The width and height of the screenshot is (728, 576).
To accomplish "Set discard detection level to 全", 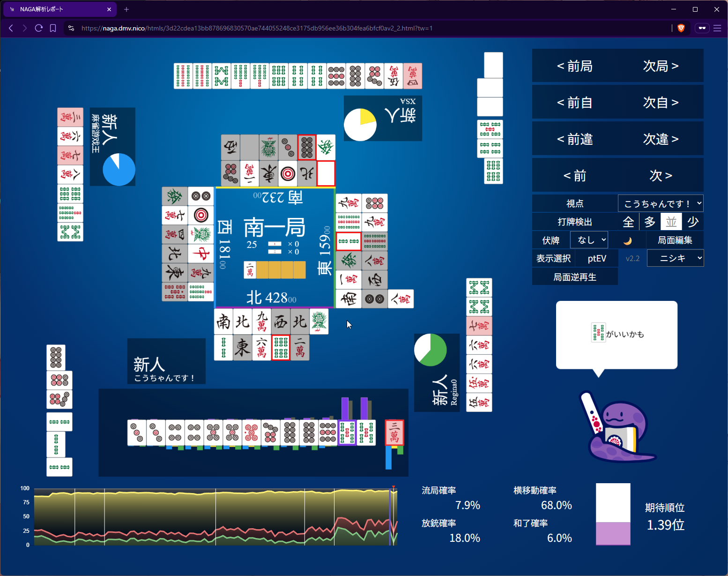I will [x=628, y=222].
